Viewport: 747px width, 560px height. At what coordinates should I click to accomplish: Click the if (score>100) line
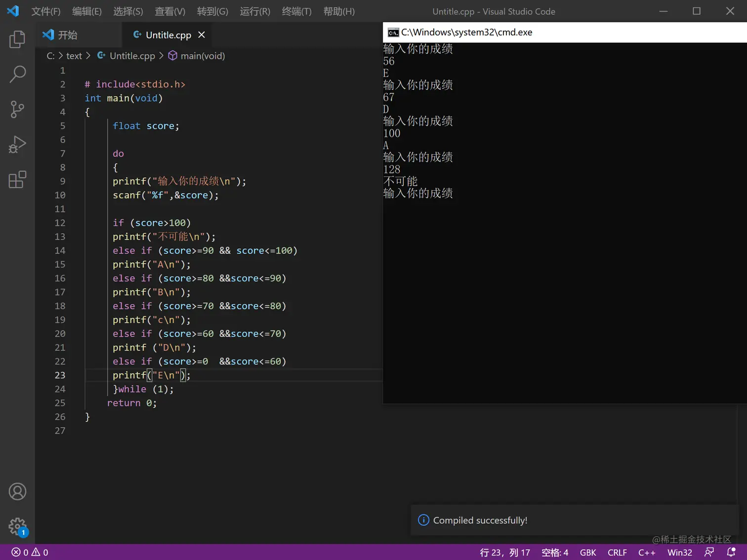(x=152, y=223)
